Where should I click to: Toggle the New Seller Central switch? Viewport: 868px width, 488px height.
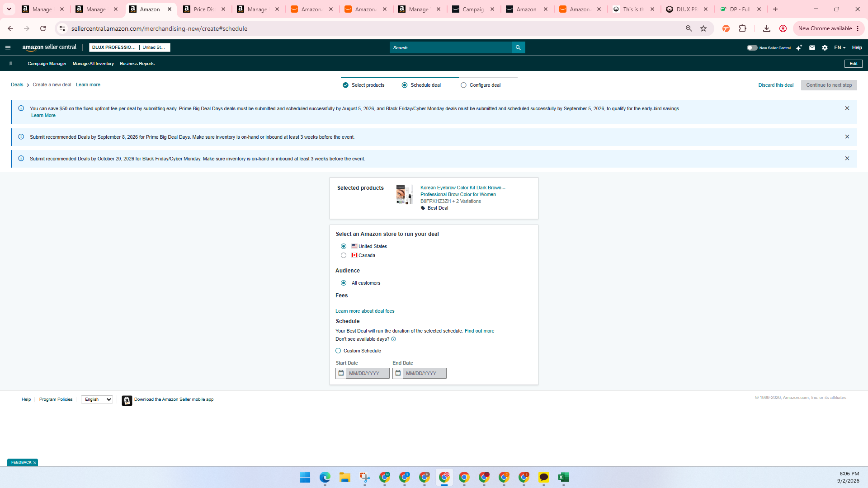pos(752,47)
